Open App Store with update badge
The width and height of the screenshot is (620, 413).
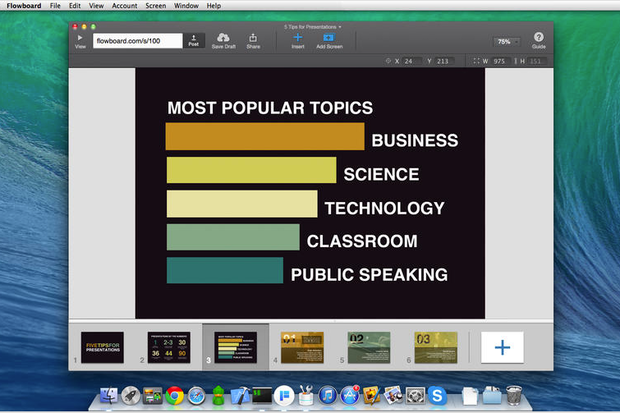350,396
